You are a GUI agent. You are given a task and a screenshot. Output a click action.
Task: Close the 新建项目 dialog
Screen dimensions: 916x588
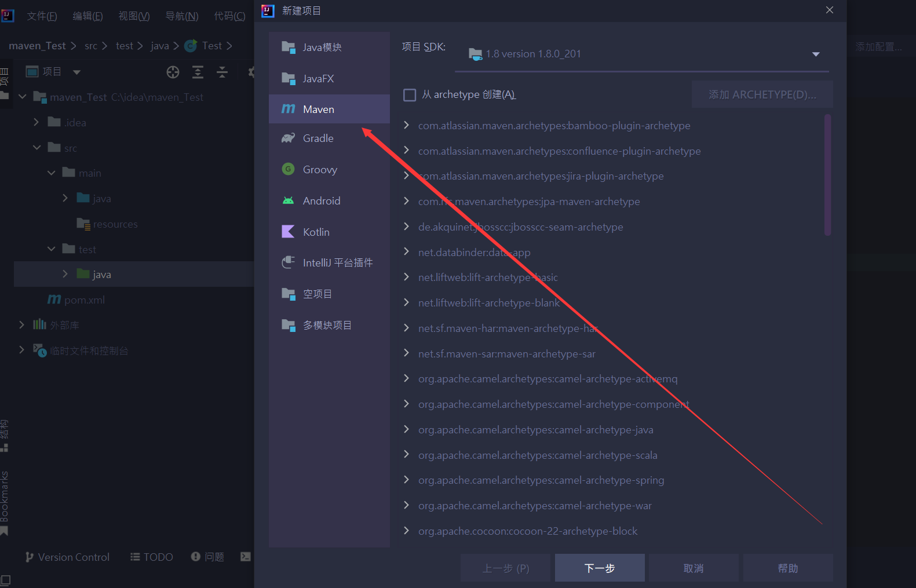(830, 10)
